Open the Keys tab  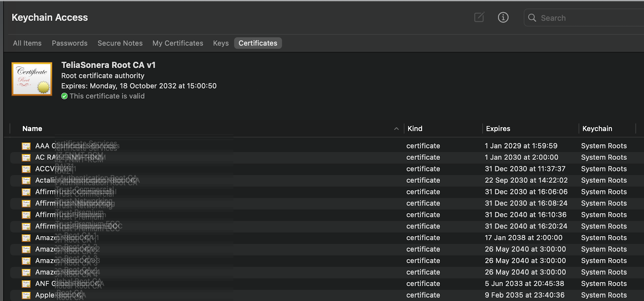[221, 43]
